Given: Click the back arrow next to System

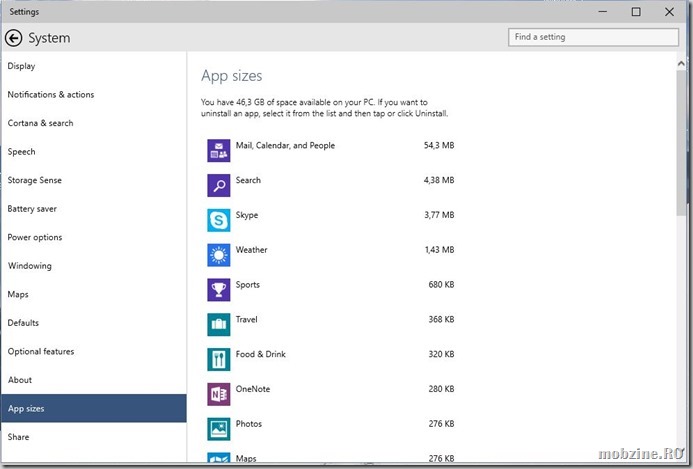Looking at the screenshot, I should click(14, 38).
